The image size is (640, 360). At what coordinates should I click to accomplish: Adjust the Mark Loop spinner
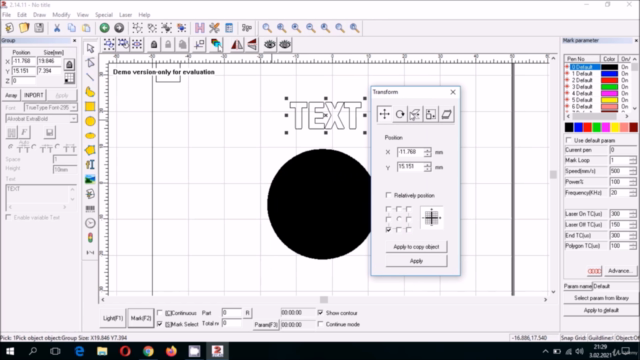632,160
